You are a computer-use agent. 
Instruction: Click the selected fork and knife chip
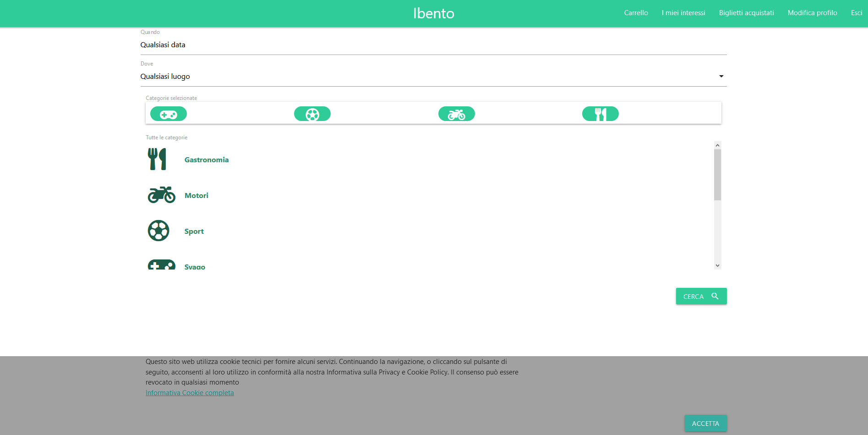pyautogui.click(x=600, y=114)
